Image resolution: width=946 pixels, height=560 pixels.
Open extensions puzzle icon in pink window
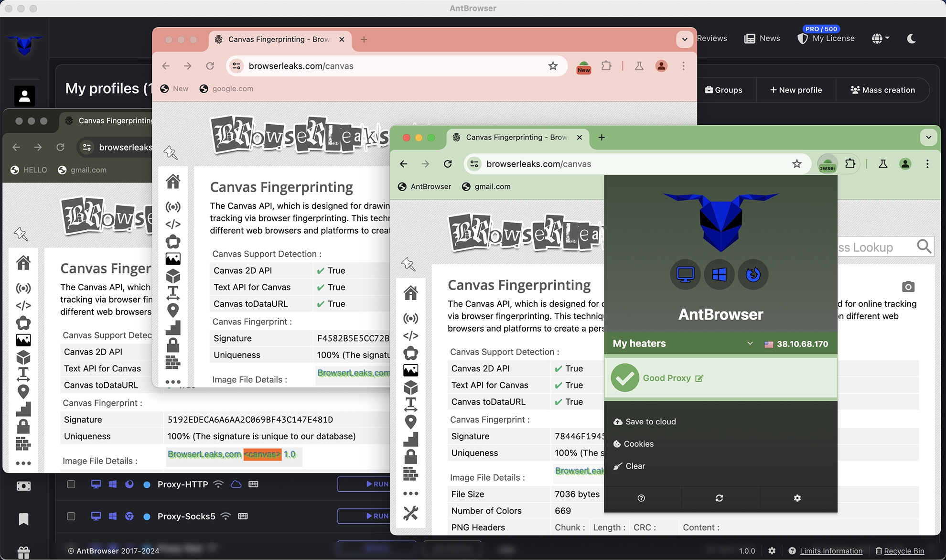click(606, 66)
